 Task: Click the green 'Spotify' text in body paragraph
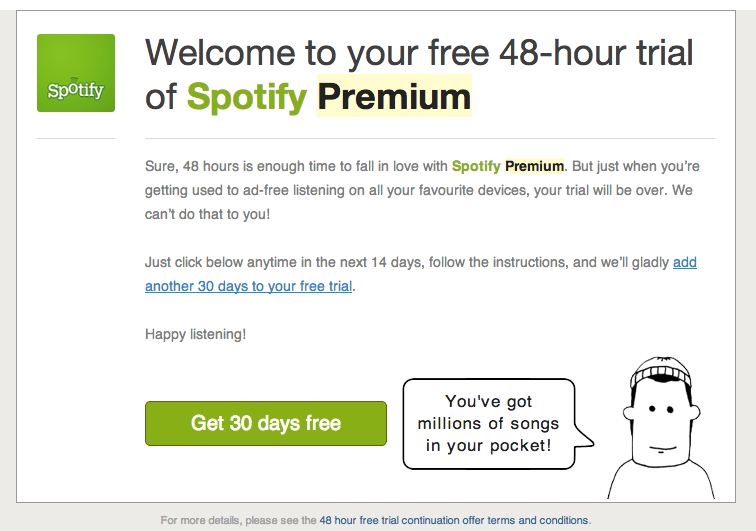(x=476, y=166)
